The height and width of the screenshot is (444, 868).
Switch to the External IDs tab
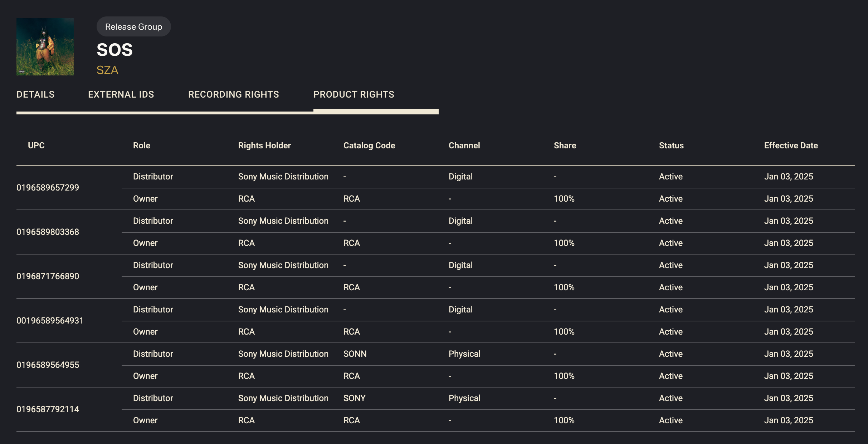click(121, 94)
